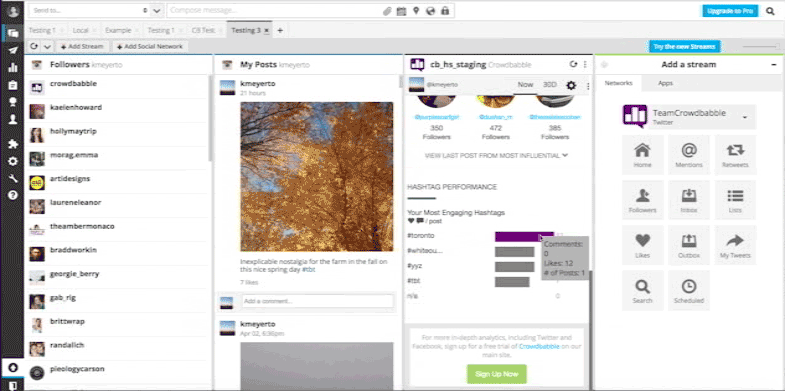Image resolution: width=785 pixels, height=391 pixels.
Task: Add the My Tweets stream tile
Action: coord(735,245)
